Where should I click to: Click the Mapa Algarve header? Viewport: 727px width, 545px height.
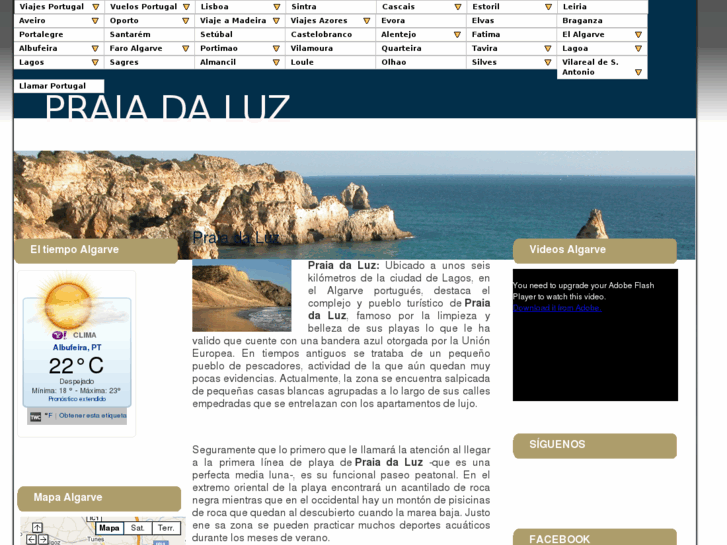pyautogui.click(x=99, y=499)
